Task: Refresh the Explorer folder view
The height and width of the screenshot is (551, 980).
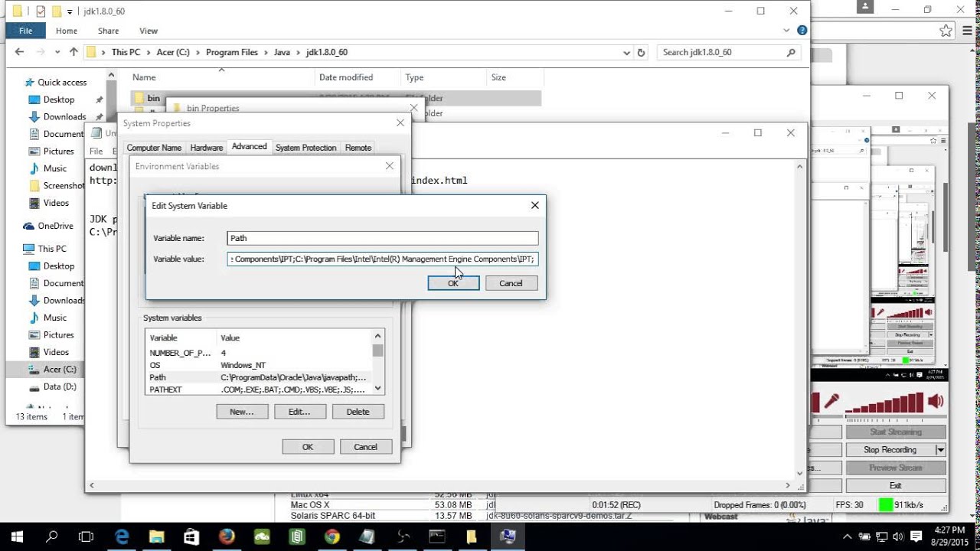Action: tap(642, 52)
